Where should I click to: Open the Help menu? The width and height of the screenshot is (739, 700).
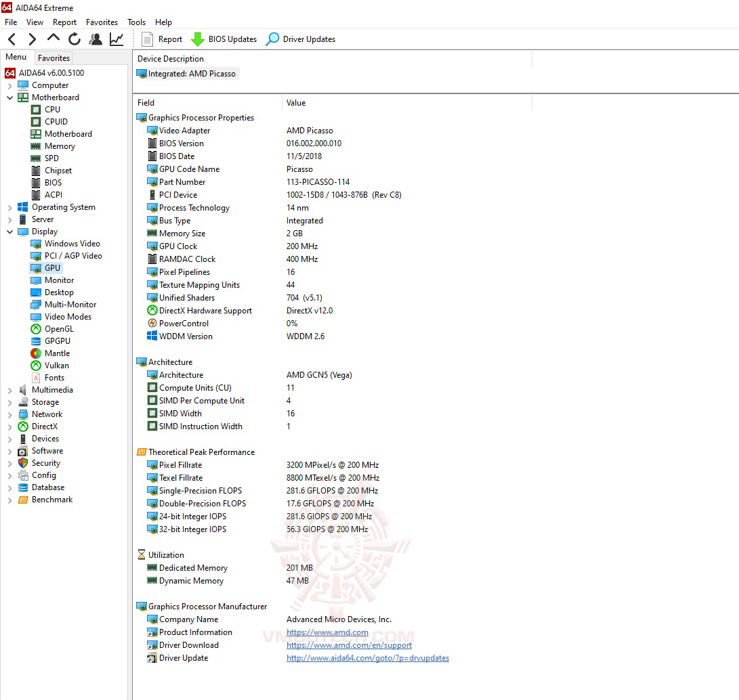point(163,22)
